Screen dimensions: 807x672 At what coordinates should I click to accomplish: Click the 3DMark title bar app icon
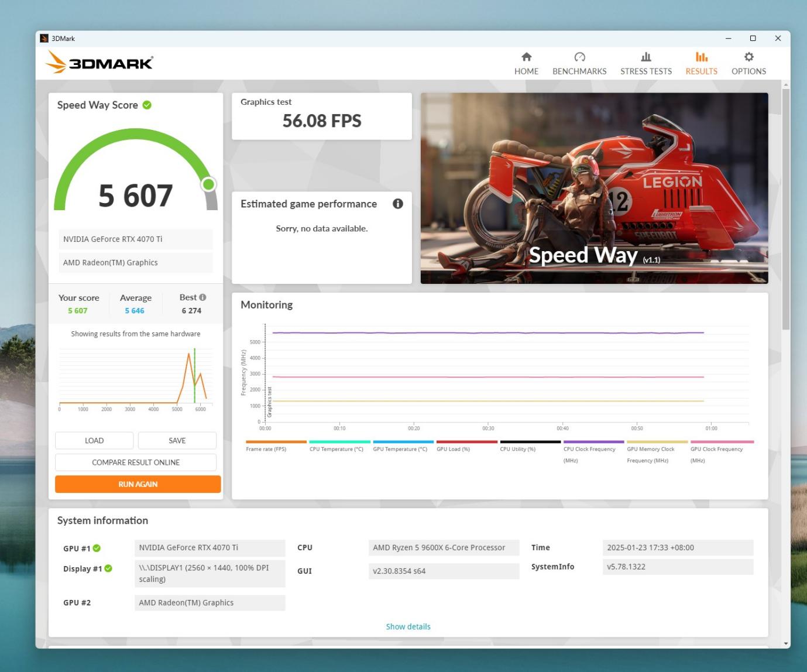(x=44, y=39)
